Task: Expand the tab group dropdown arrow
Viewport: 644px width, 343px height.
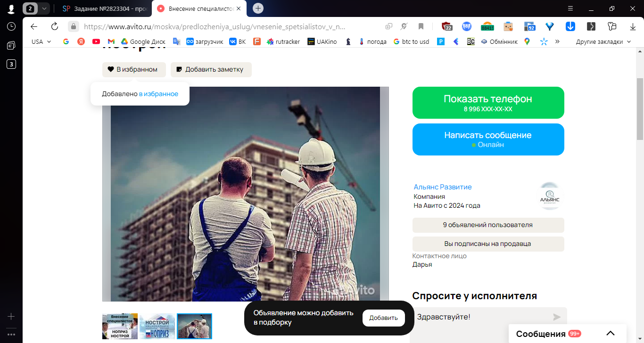Action: point(44,8)
